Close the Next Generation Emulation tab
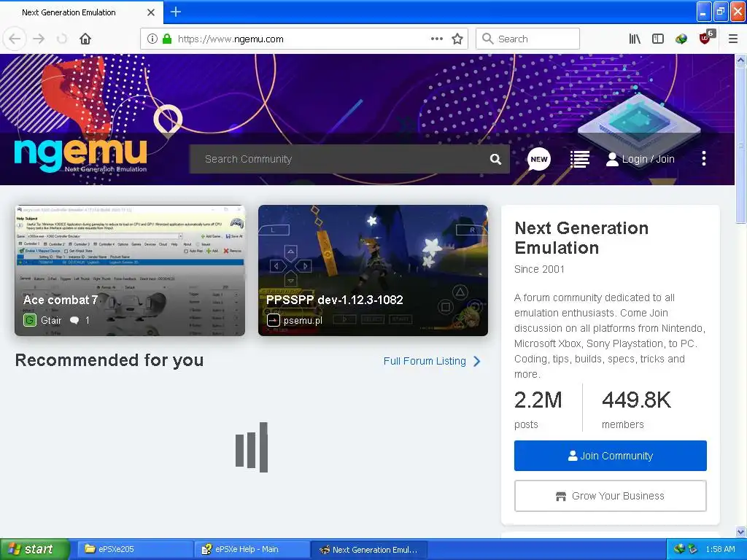747x560 pixels. 151,12
